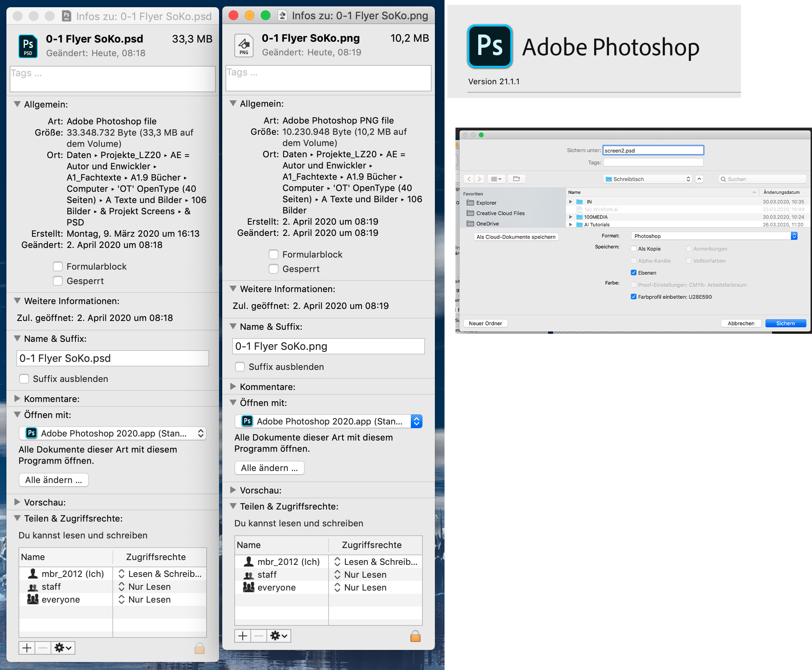Go back in the save dialog navigation
This screenshot has width=812, height=670.
tap(469, 179)
